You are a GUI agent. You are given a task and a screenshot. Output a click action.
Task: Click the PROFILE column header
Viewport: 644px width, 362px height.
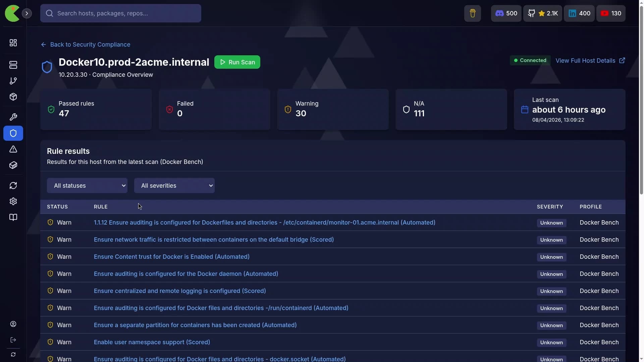(591, 207)
